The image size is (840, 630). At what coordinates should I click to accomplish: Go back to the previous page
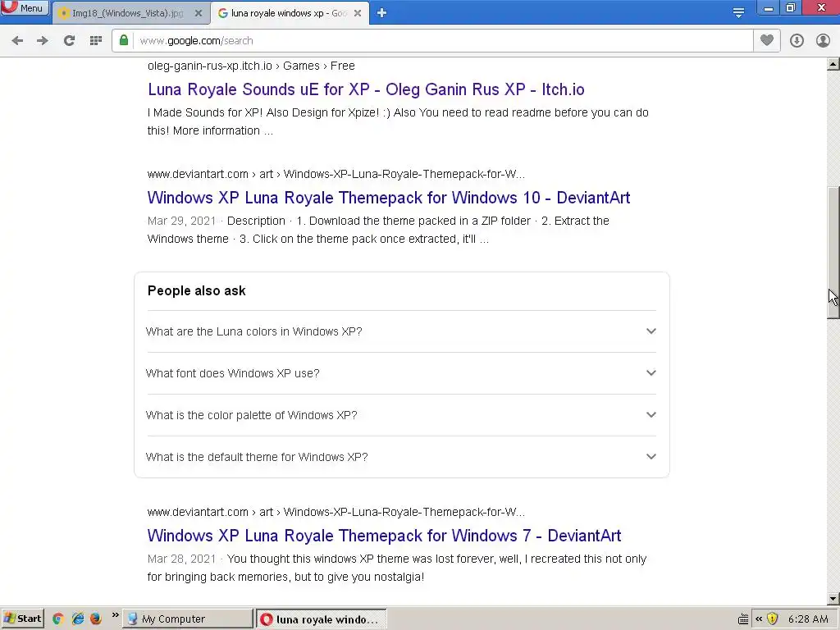[17, 41]
